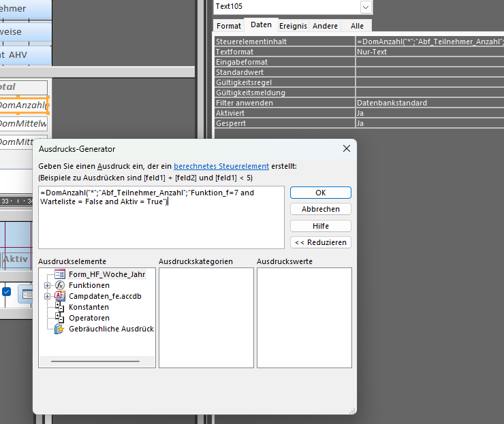Click the Gültigkeitsmeldung property field

430,93
